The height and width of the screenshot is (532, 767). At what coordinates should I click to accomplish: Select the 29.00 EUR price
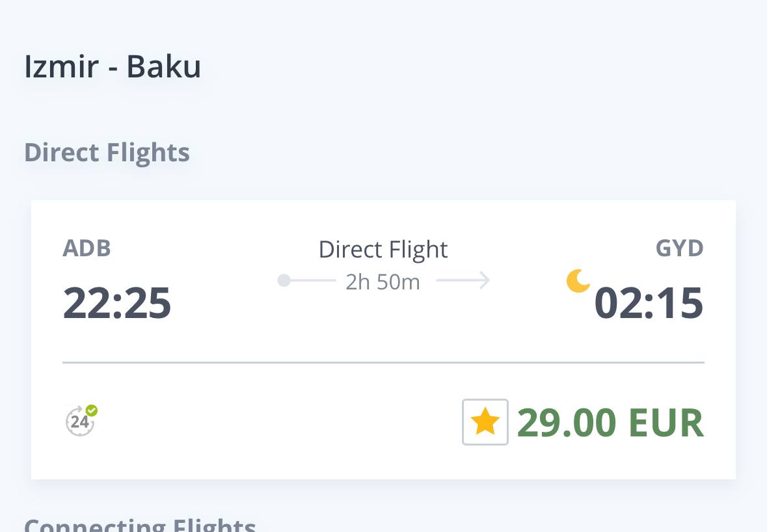pyautogui.click(x=610, y=423)
